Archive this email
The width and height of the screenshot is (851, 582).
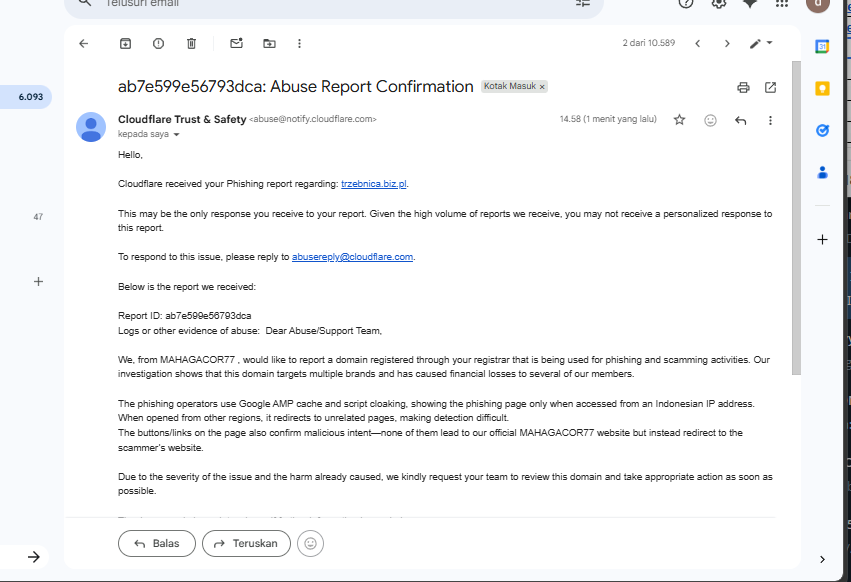point(125,43)
